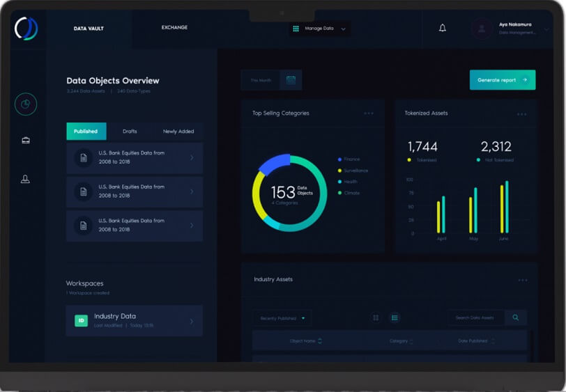Image resolution: width=566 pixels, height=392 pixels.
Task: Click the Generate report button
Action: [x=502, y=80]
